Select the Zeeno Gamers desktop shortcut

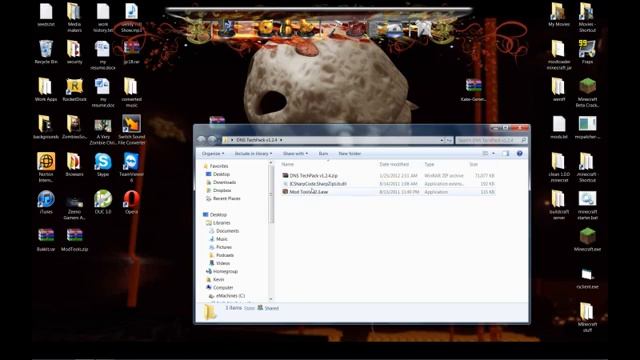coord(74,208)
